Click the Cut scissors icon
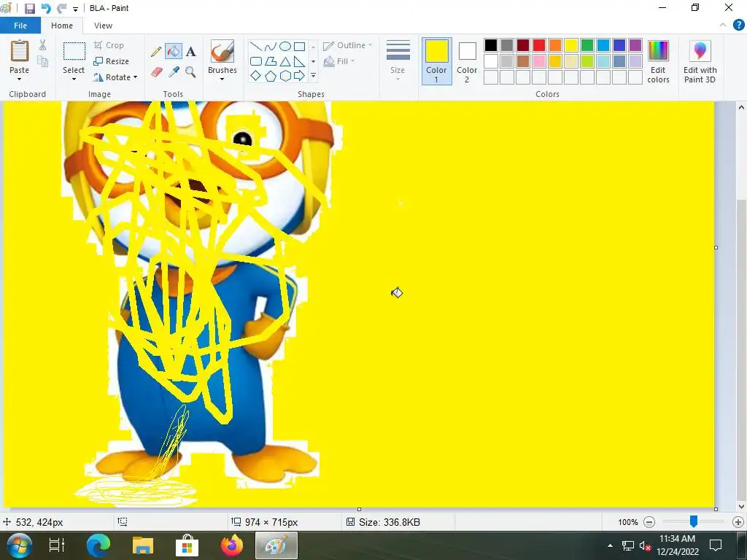The height and width of the screenshot is (560, 747). pyautogui.click(x=43, y=45)
